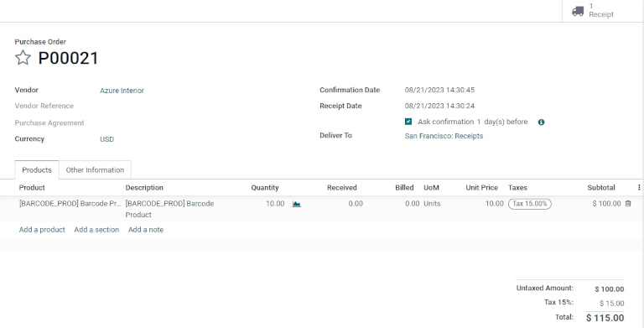Sort by the Quantity column header
The image size is (644, 328).
[x=265, y=188]
